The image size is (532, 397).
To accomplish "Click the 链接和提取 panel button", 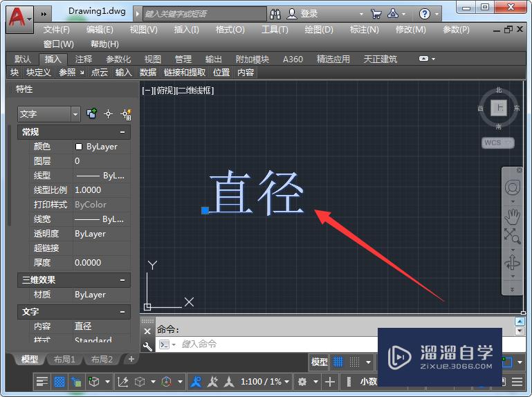I will coord(185,72).
